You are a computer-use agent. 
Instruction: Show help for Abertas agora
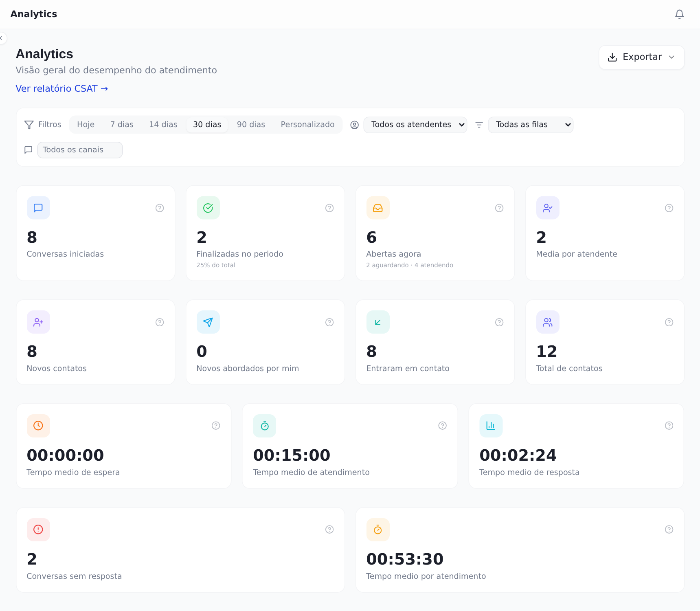pos(499,208)
